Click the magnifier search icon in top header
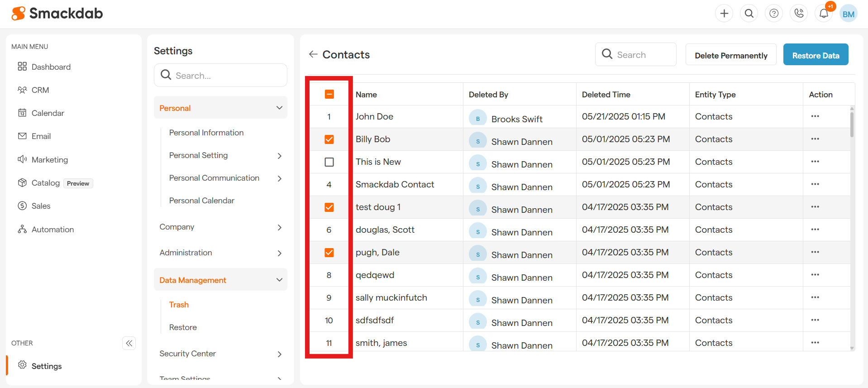Screen dimensions: 868x388 (x=749, y=14)
